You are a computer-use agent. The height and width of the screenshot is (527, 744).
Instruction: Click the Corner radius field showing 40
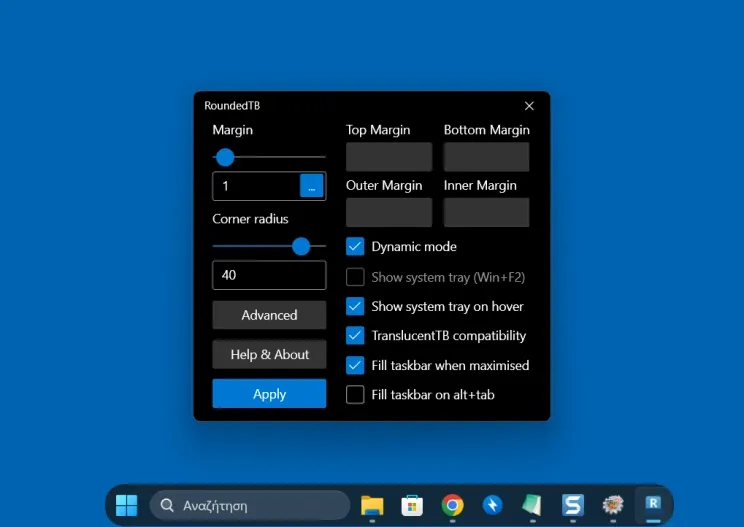pyautogui.click(x=269, y=275)
